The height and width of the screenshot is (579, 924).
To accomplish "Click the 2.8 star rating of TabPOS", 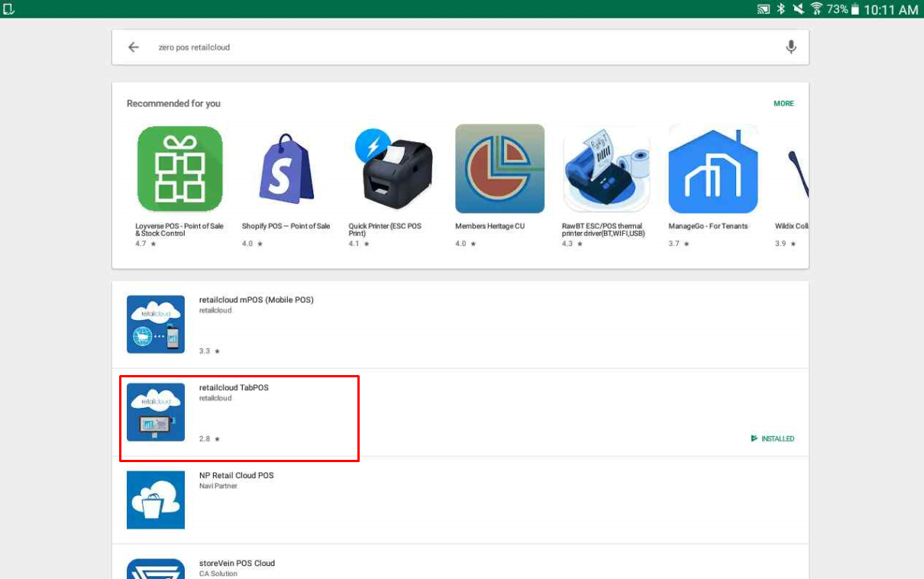I will coord(209,439).
